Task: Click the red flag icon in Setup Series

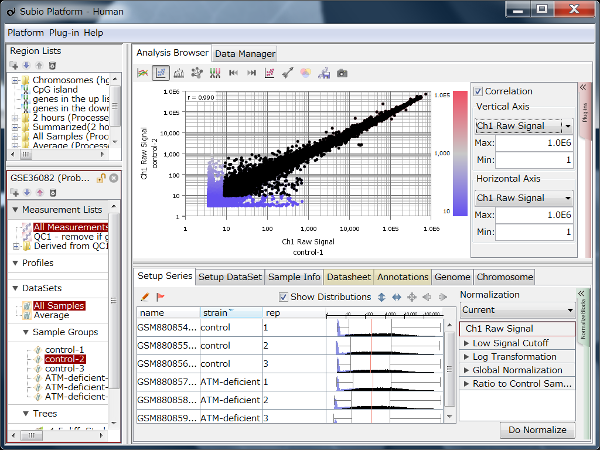Action: [x=160, y=297]
